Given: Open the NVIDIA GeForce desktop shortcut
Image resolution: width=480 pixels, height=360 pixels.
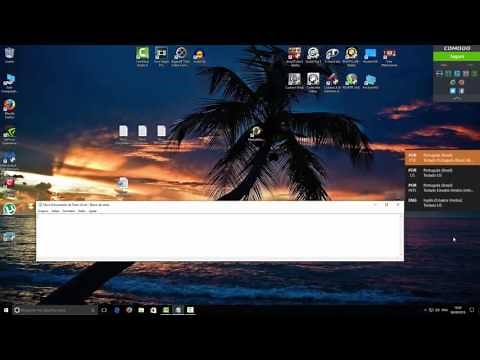Looking at the screenshot, I should tap(9, 135).
